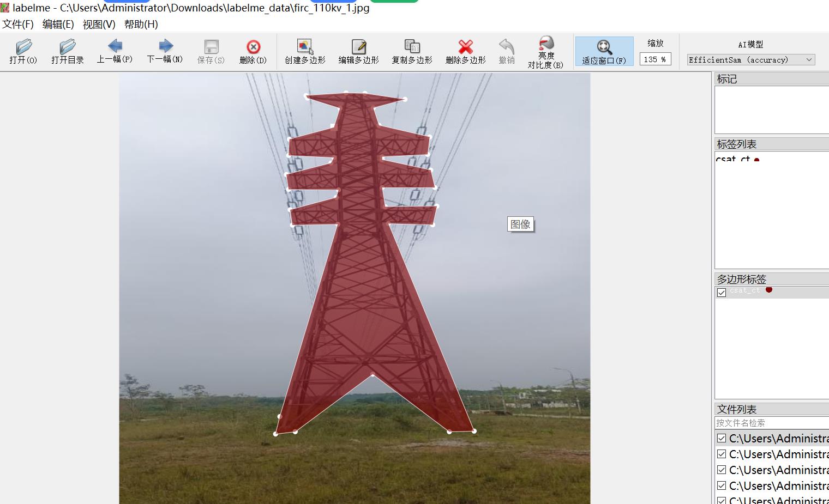Uncheck csat_ct polygon label visibility checkbox

click(722, 293)
